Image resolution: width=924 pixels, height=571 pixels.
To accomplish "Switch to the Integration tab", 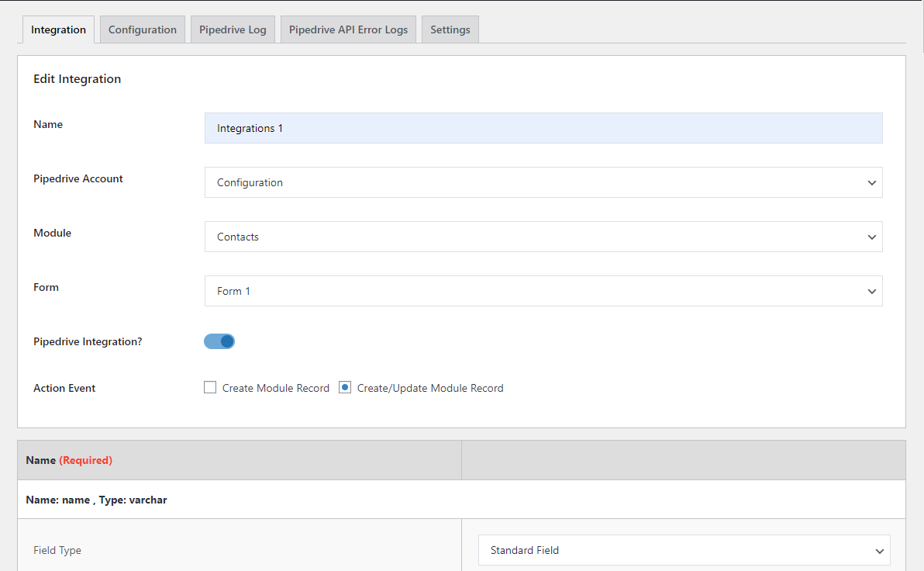I will pos(58,29).
